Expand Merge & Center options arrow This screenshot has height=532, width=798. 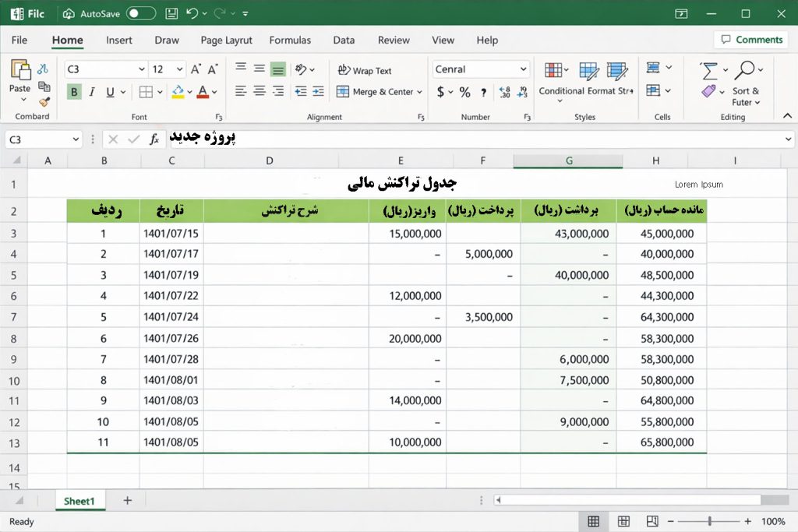point(420,92)
